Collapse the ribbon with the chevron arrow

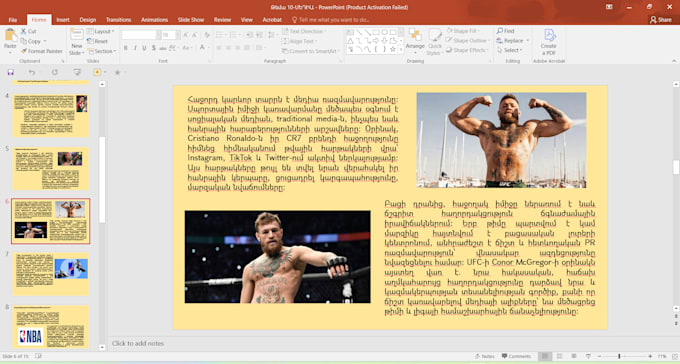(x=674, y=61)
